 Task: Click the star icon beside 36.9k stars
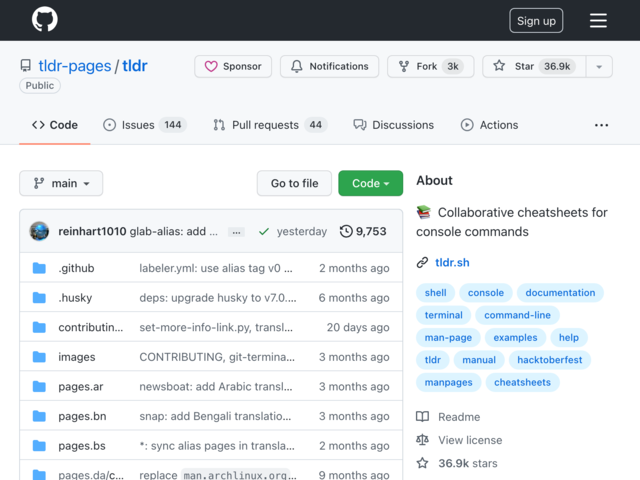click(x=422, y=463)
